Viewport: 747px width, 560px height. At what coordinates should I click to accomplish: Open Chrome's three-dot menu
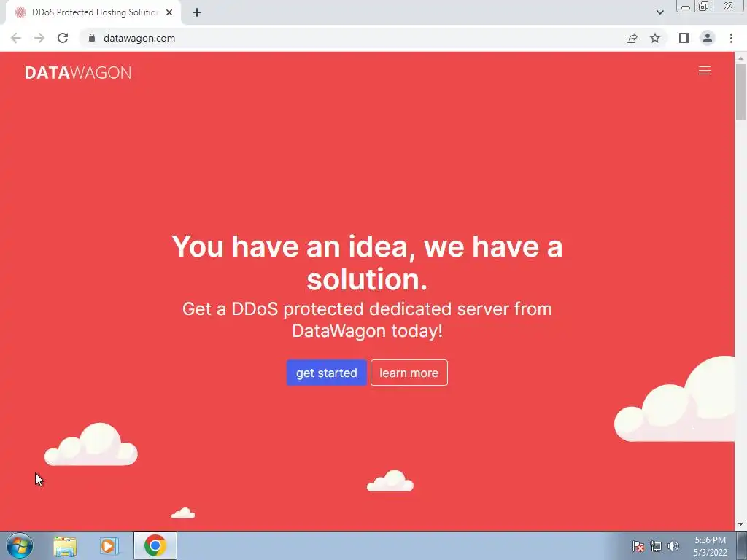click(731, 38)
